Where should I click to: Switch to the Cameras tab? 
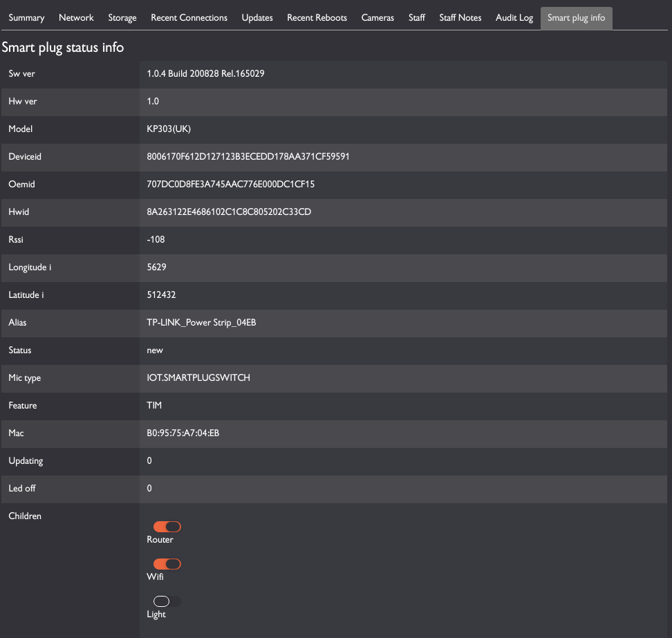click(x=377, y=18)
